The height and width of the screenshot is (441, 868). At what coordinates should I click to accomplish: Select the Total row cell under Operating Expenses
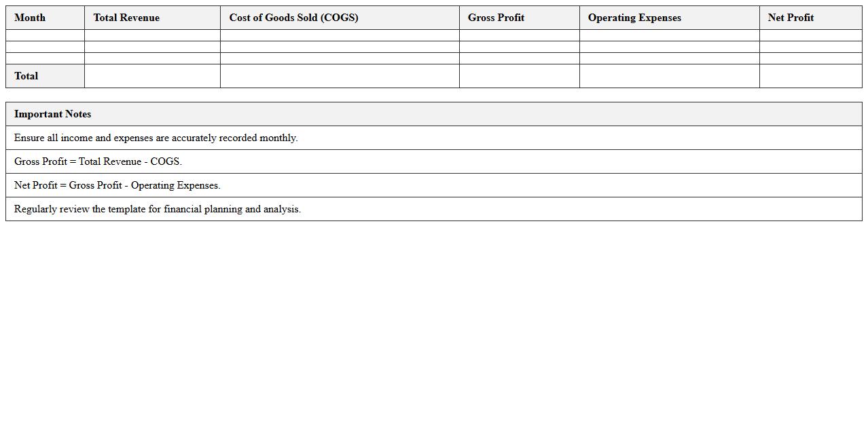click(669, 76)
